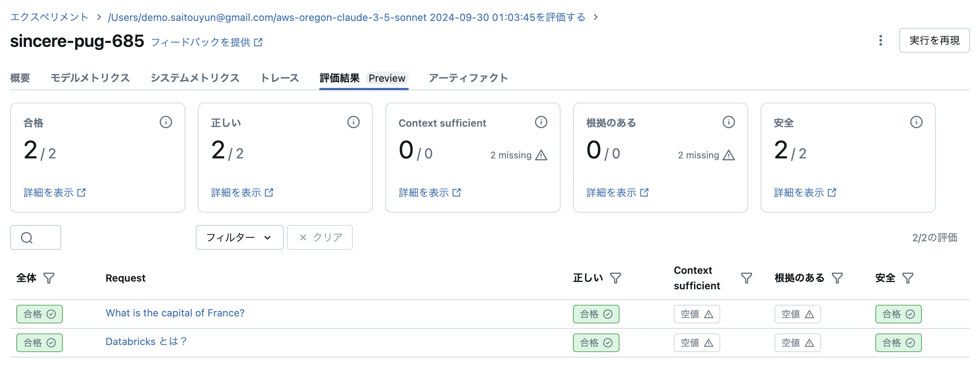980x378 pixels.
Task: Click info icon on 正しい card
Action: coord(354,122)
